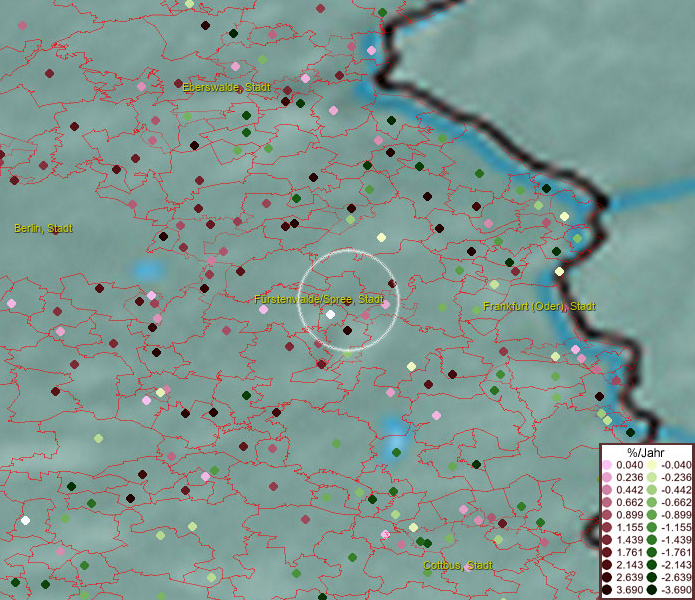Viewport: 695px width, 600px height.
Task: Click the %/Jahr legend title
Action: point(645,452)
